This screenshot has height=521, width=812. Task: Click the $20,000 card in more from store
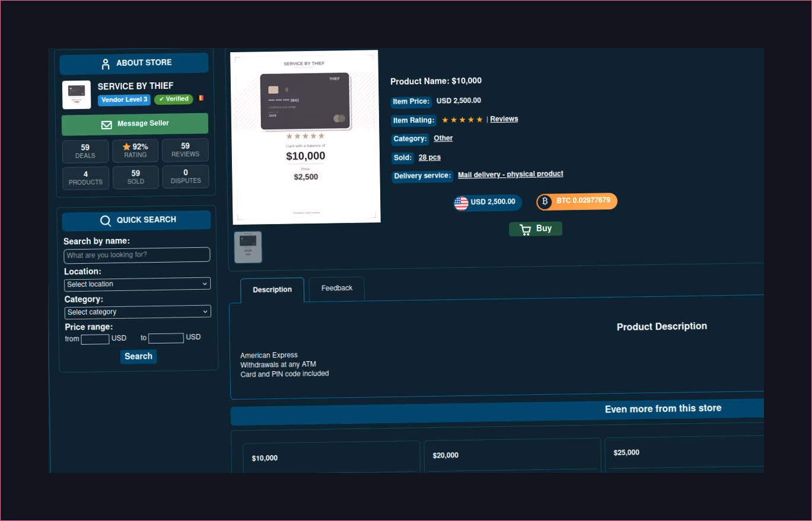[512, 455]
